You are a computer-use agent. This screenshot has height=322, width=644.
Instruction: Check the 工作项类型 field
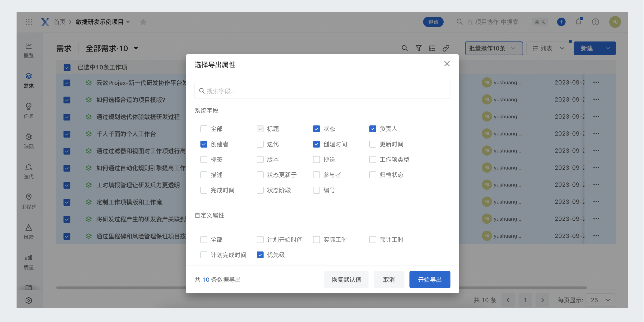point(373,159)
